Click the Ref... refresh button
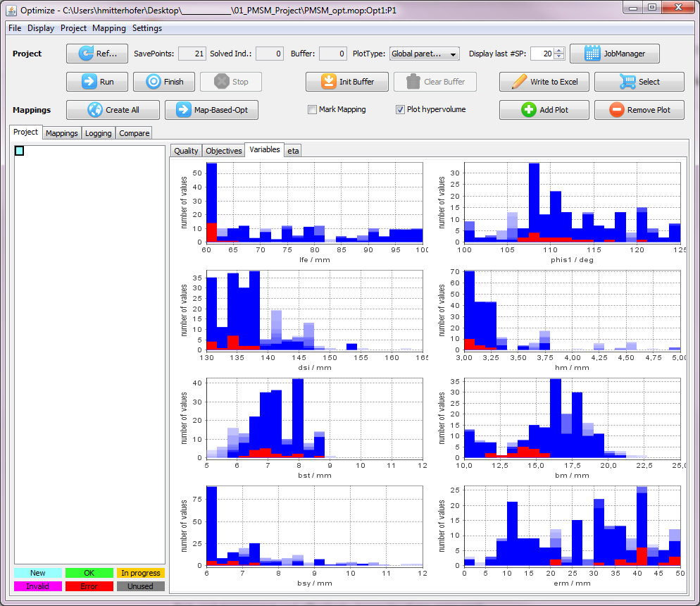700x606 pixels. 97,54
